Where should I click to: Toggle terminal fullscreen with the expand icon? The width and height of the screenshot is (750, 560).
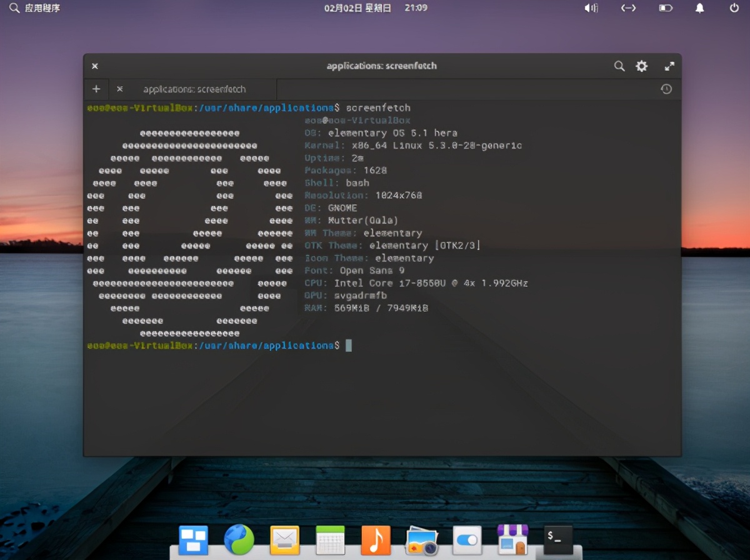(669, 66)
